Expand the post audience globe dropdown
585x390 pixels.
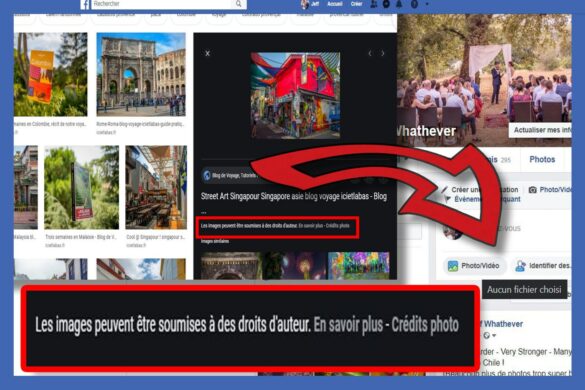coord(489,336)
